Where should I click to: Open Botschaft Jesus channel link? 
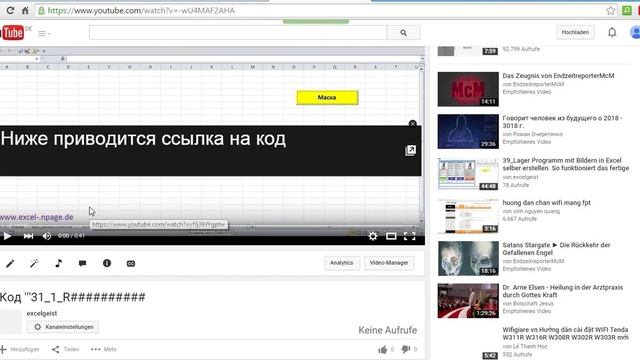[532, 304]
